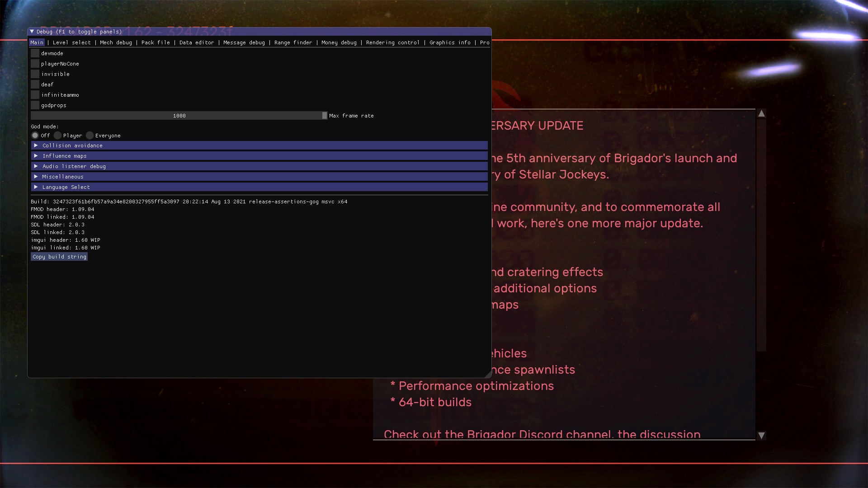Open the Range finder tab
868x488 pixels.
tap(293, 42)
